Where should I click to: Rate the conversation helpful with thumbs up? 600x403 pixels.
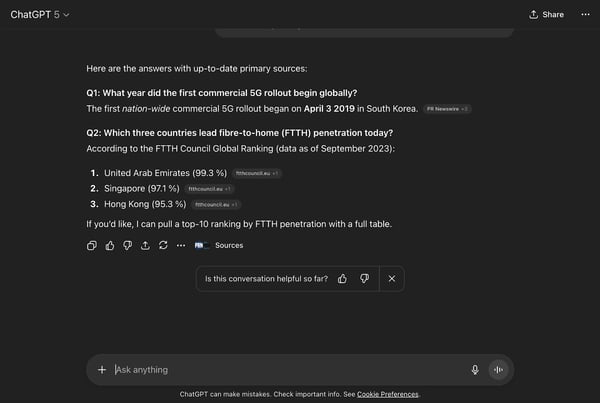[342, 279]
